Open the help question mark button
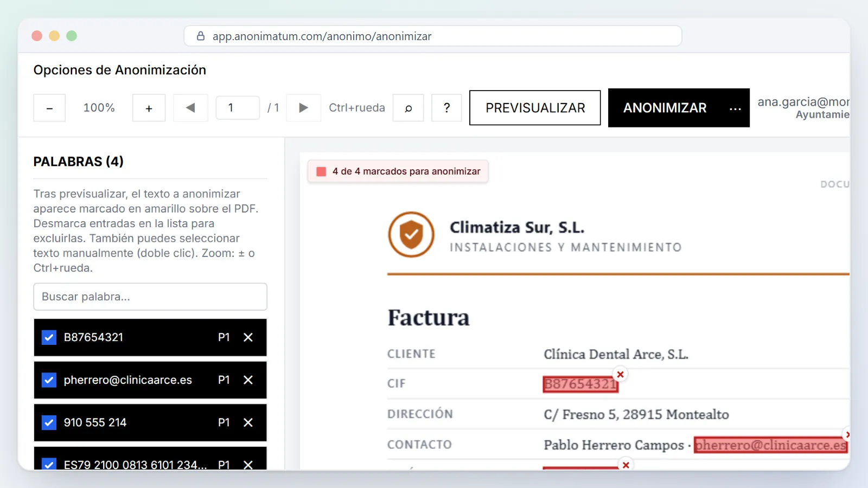868x488 pixels. tap(446, 108)
